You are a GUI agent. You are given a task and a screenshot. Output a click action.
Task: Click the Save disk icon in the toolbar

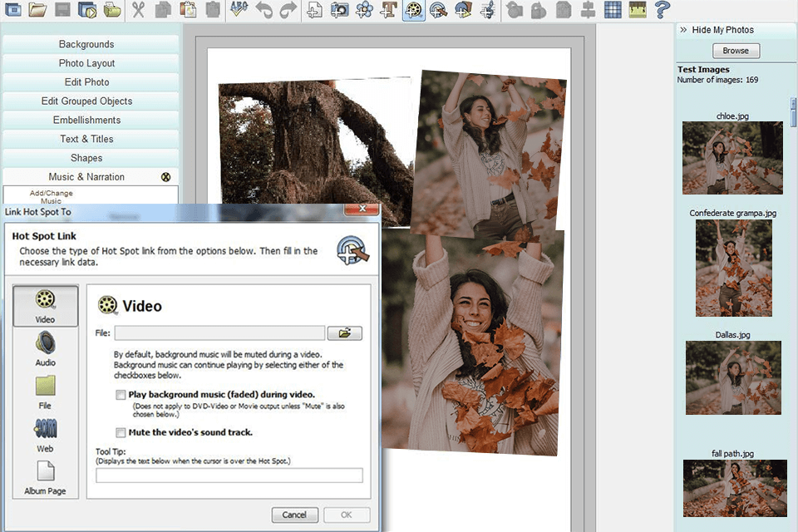(x=62, y=9)
